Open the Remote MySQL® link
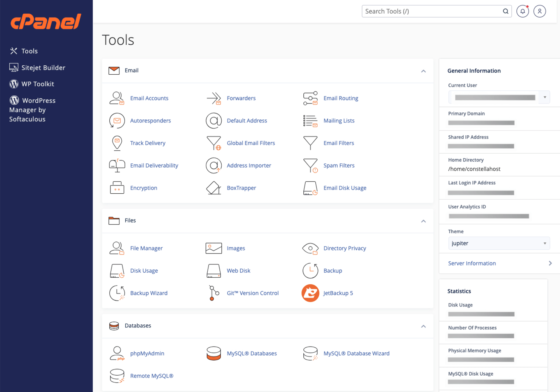Image resolution: width=560 pixels, height=392 pixels. point(152,376)
